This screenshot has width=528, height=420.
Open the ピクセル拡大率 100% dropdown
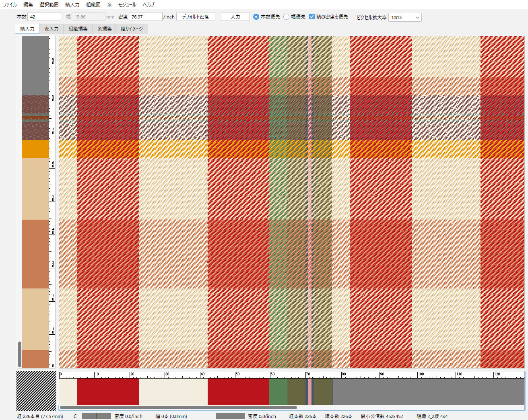[405, 17]
